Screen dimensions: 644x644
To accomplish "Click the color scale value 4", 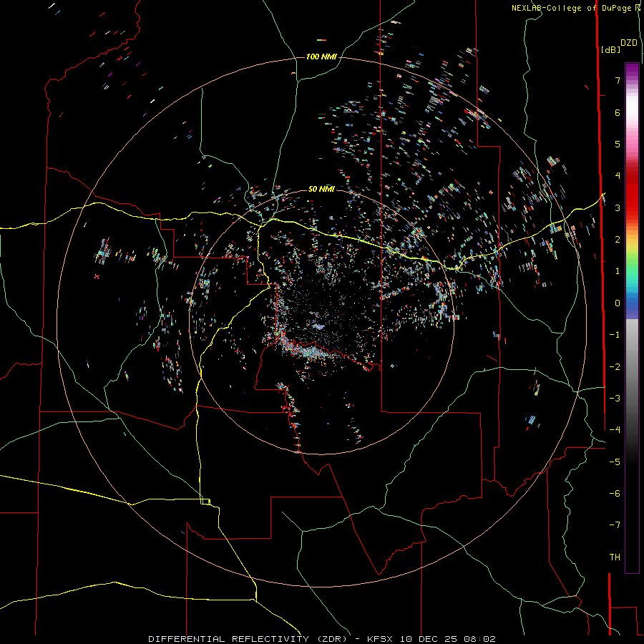I will click(x=618, y=176).
